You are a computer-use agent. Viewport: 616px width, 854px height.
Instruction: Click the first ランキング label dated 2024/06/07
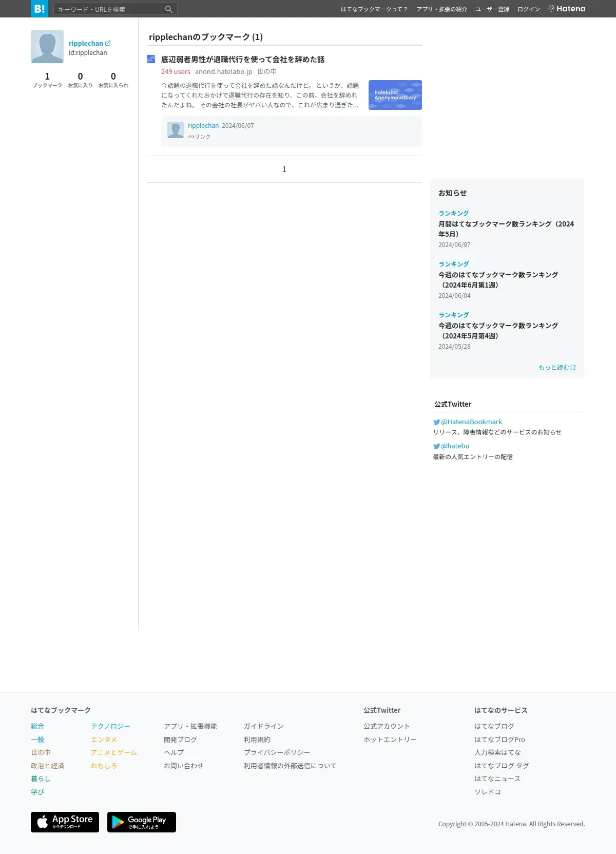click(x=454, y=213)
